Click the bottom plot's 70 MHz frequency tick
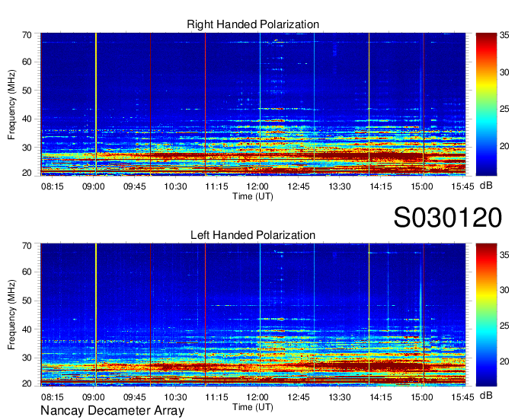This screenshot has height=420, width=518. [27, 246]
